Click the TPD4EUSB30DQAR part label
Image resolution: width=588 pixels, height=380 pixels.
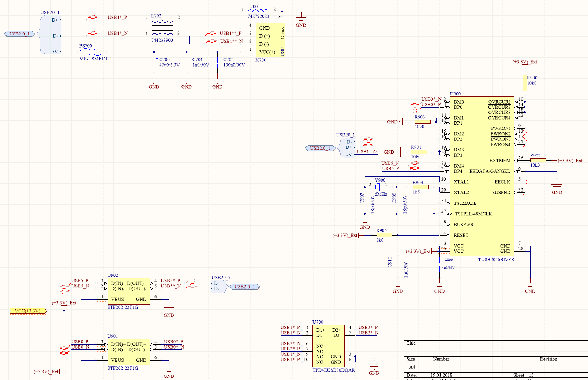pos(334,370)
